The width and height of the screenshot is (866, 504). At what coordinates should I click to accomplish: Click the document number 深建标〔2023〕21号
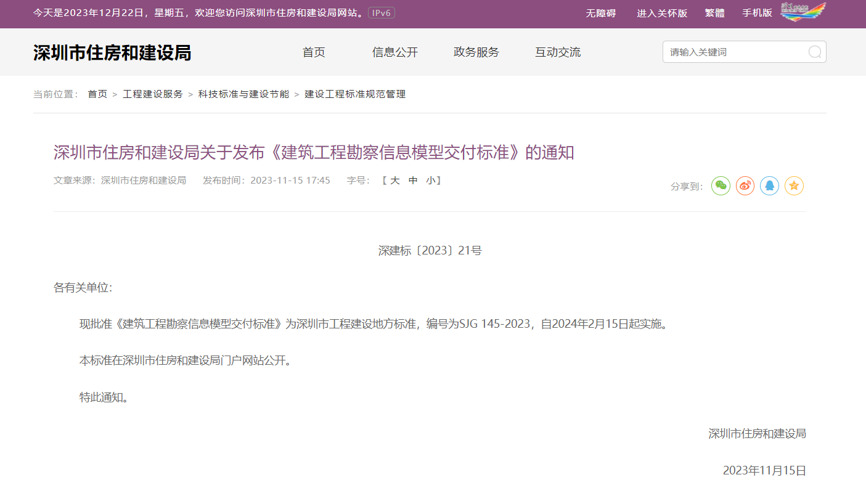pyautogui.click(x=430, y=251)
